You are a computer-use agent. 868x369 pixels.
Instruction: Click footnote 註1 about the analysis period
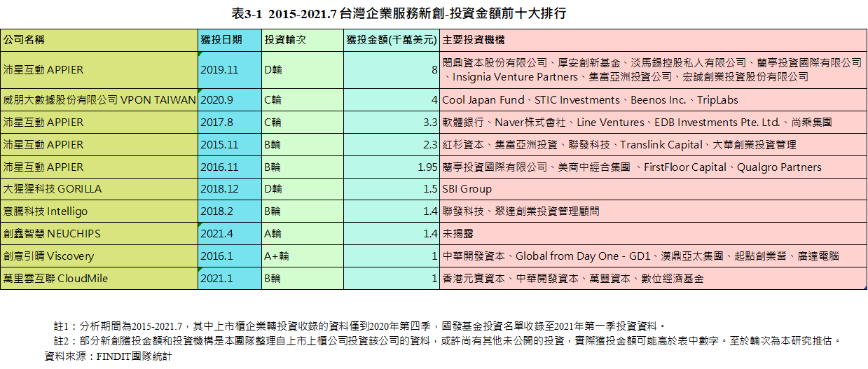(359, 326)
